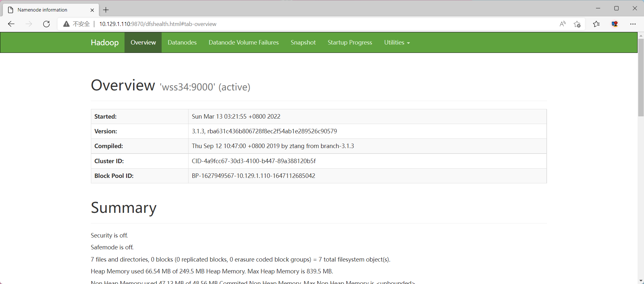
Task: Click the scrollbar up arrow
Action: pos(641,35)
